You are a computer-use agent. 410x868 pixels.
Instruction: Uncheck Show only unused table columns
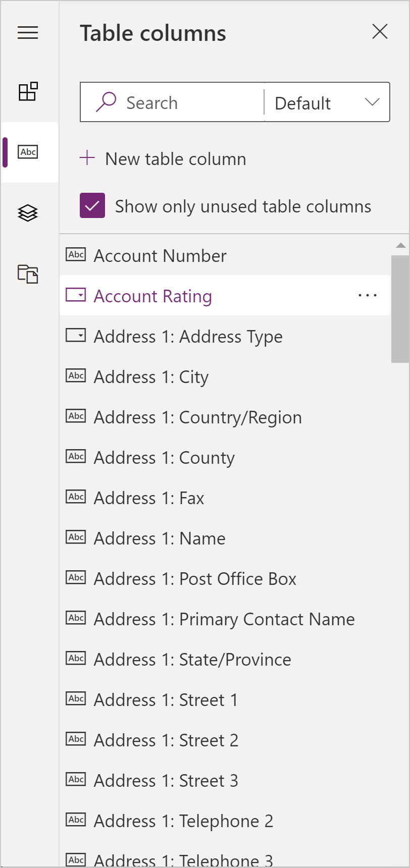click(x=92, y=206)
